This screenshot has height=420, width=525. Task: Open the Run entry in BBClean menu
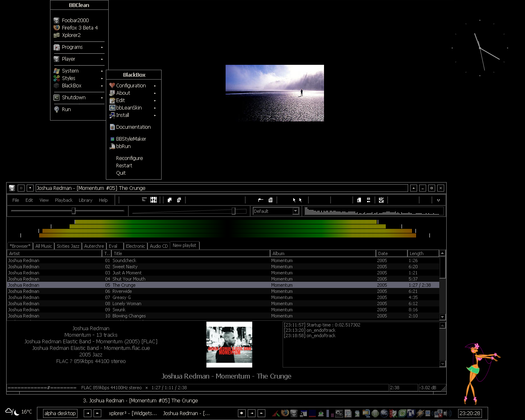79,110
